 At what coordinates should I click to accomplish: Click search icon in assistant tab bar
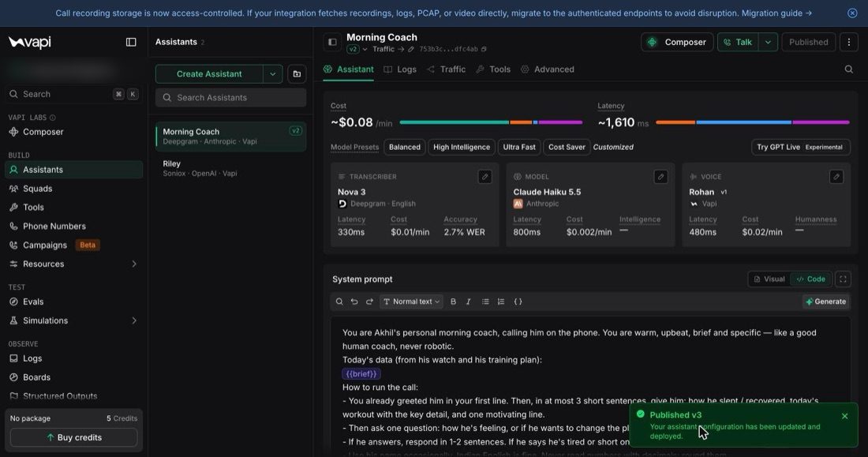[x=848, y=69]
